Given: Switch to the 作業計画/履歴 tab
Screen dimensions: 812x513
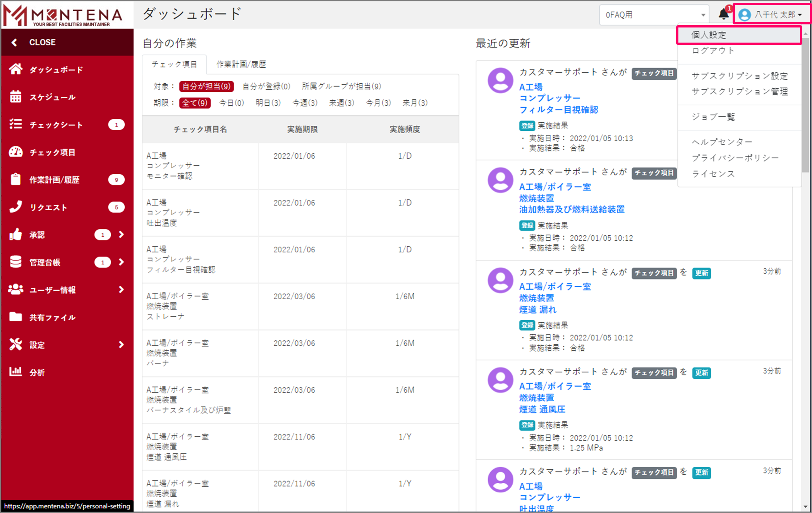Looking at the screenshot, I should pos(241,64).
